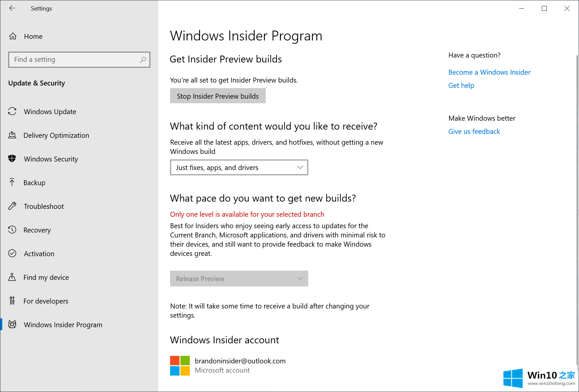This screenshot has width=579, height=392.
Task: Click the Activation checkmark icon
Action: [x=12, y=254]
